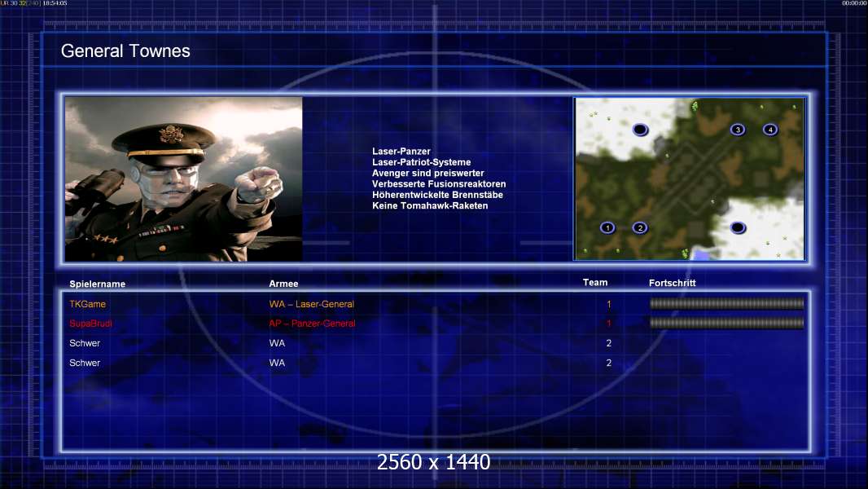
Task: Click 'Keine Tomahawk-Raketen' text
Action: 430,205
